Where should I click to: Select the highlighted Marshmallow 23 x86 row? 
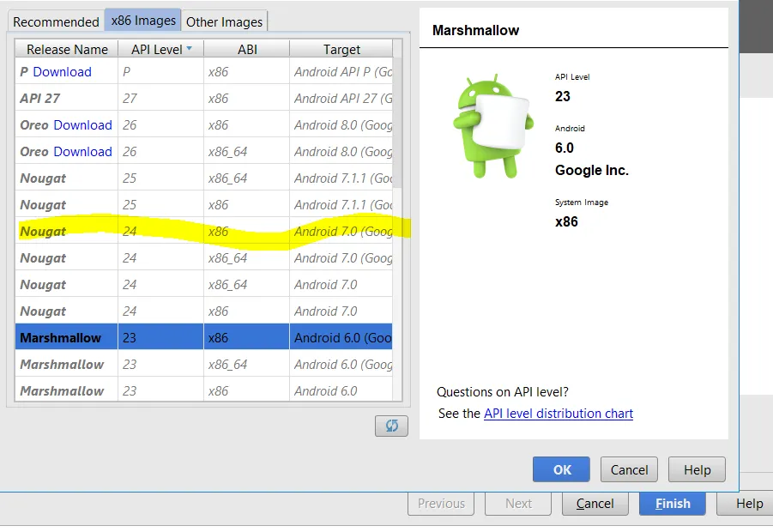pos(204,338)
